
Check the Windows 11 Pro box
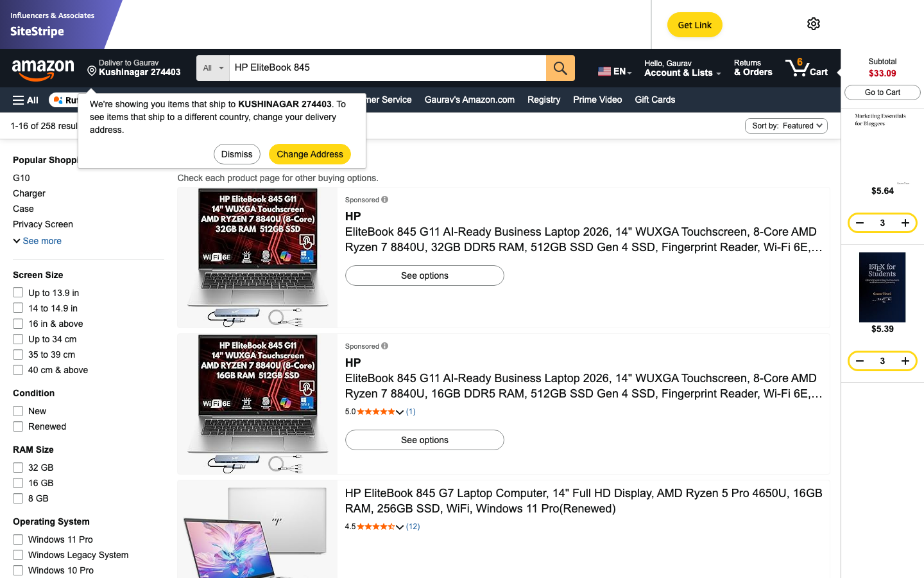(18, 539)
